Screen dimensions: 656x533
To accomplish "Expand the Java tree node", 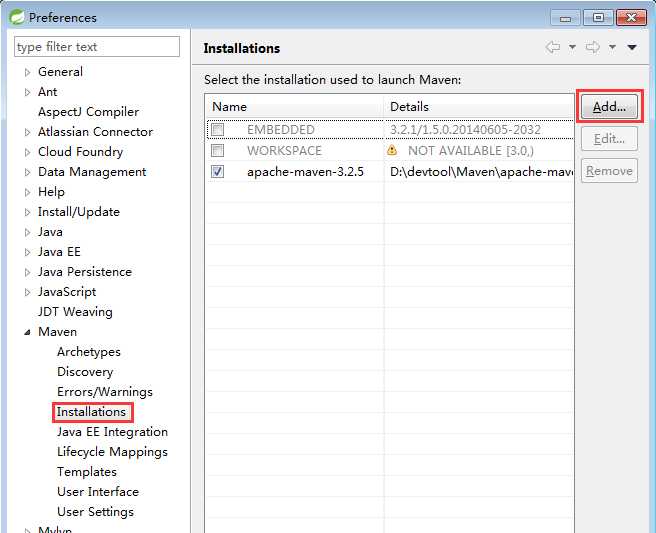I will pyautogui.click(x=28, y=232).
